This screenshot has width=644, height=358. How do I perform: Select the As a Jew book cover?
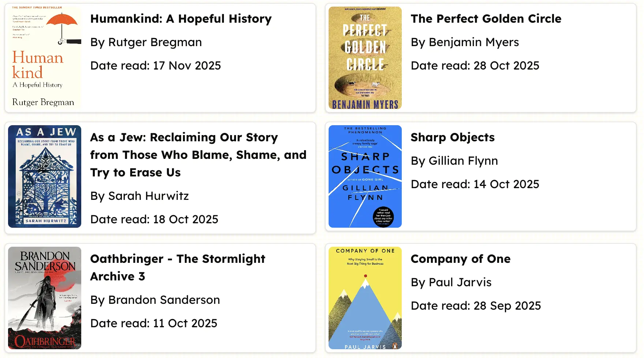[x=45, y=176]
